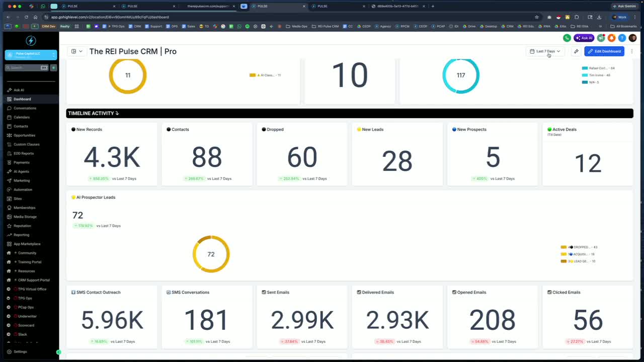Screen dimensions: 644x362
Task: Click the purple Ask AI button
Action: click(x=584, y=38)
